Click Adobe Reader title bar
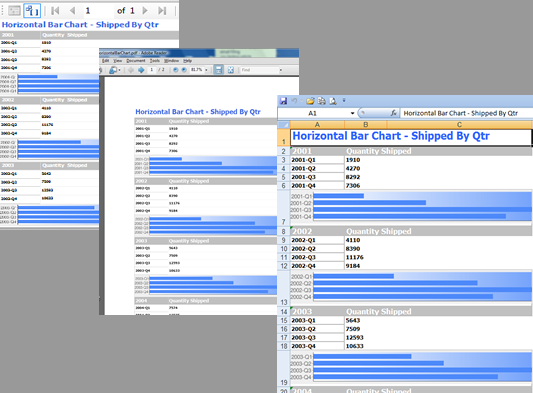The image size is (533, 393). pyautogui.click(x=199, y=53)
